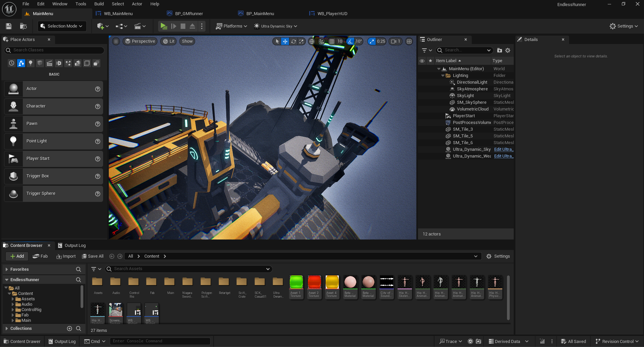
Task: Open the Selection Mode dropdown
Action: (x=62, y=26)
